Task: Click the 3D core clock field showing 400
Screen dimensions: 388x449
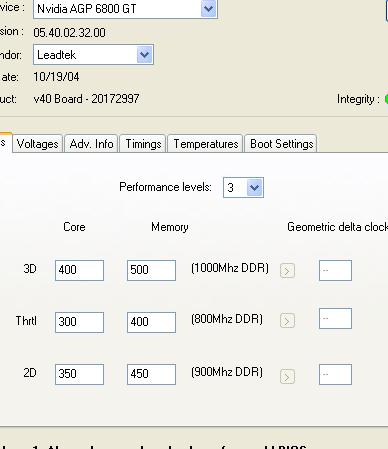Action: click(x=79, y=270)
